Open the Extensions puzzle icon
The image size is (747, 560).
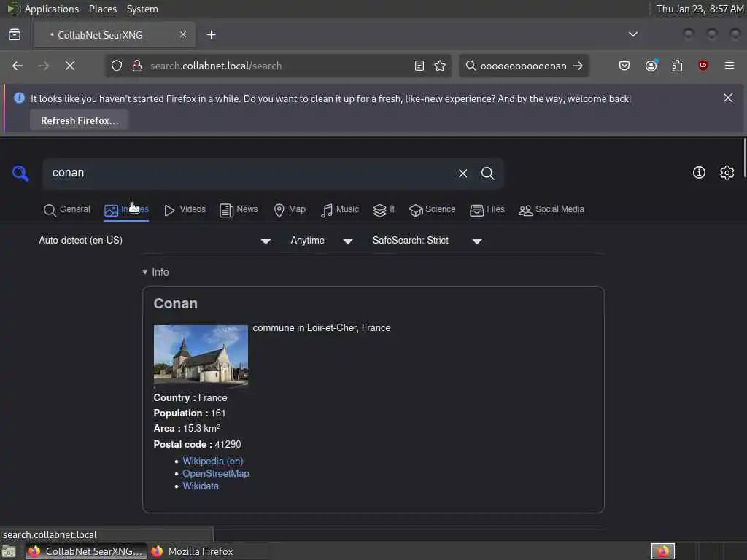[677, 66]
